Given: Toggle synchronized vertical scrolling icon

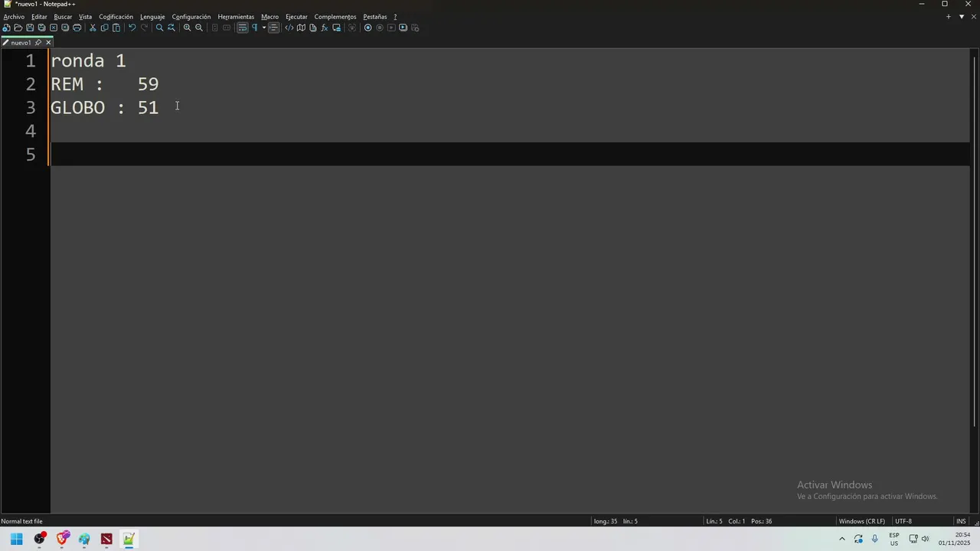Looking at the screenshot, I should [x=214, y=28].
